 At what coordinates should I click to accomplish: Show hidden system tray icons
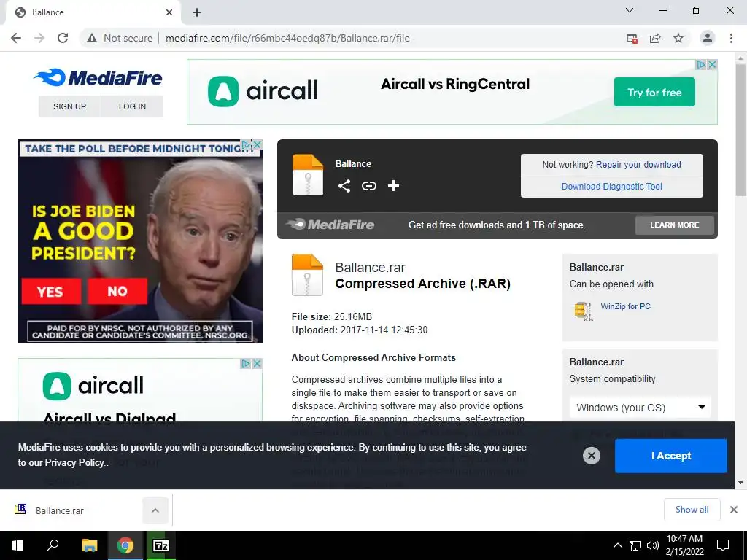pos(617,545)
